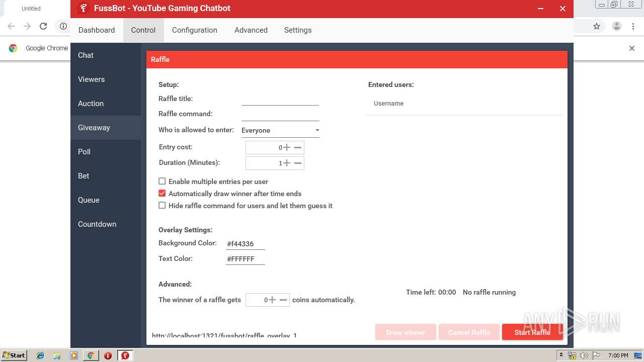This screenshot has width=644, height=362.
Task: Bookmark page with Chrome star icon
Action: coord(597,26)
